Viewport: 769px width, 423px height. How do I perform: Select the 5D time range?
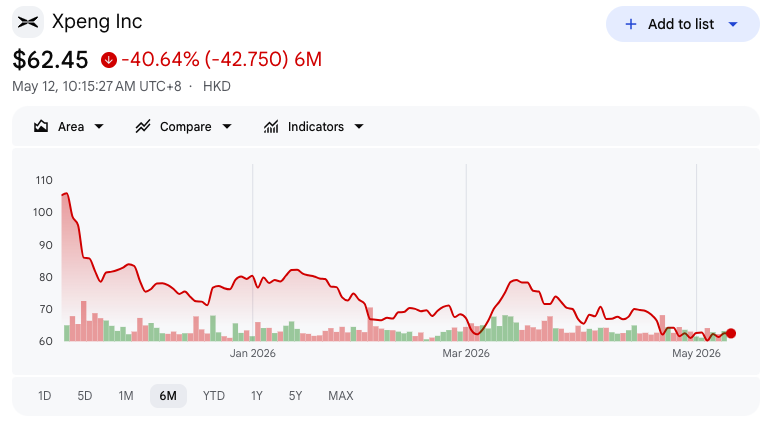(85, 396)
